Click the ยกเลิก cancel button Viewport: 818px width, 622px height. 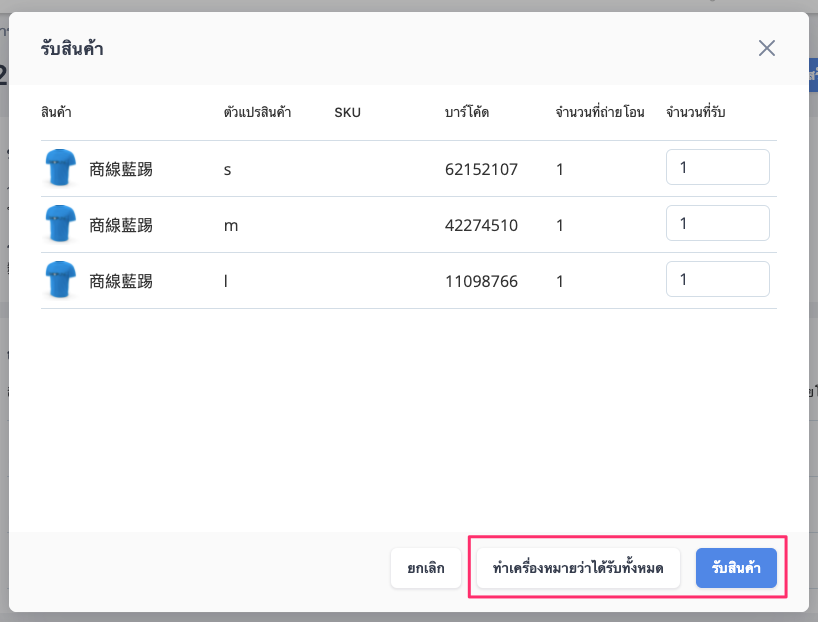pyautogui.click(x=426, y=568)
